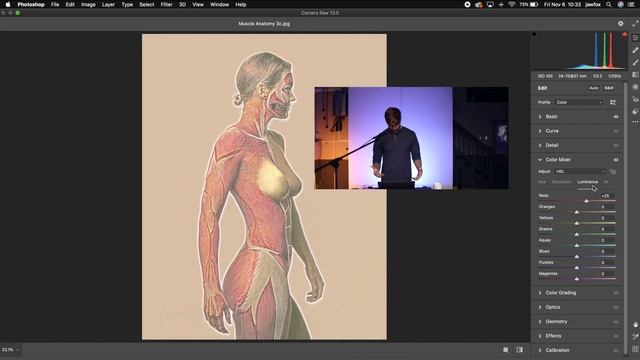Screen dimensions: 640x360
Task: Expand the Effects panel
Action: tap(540, 336)
